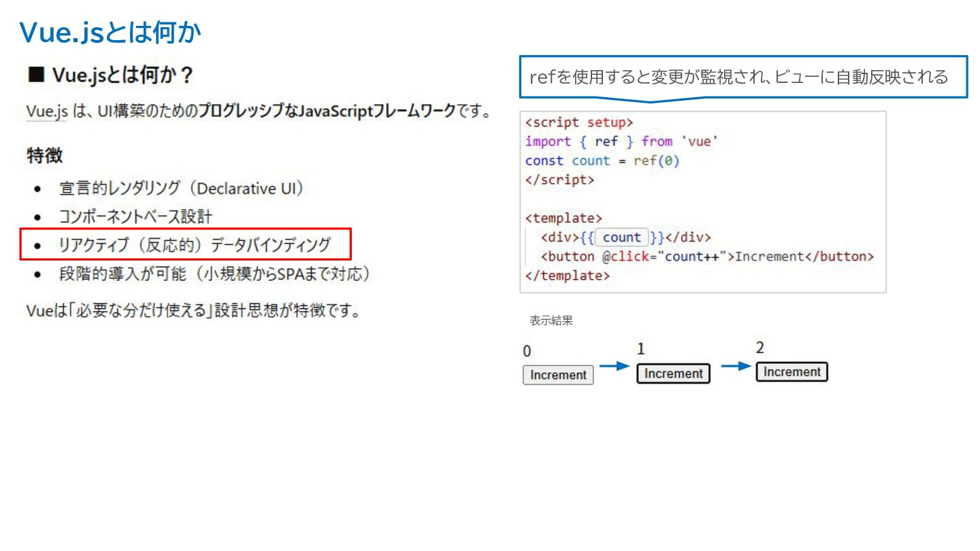The width and height of the screenshot is (980, 551).
Task: Click the code line const count = ref(0)
Action: click(x=602, y=161)
